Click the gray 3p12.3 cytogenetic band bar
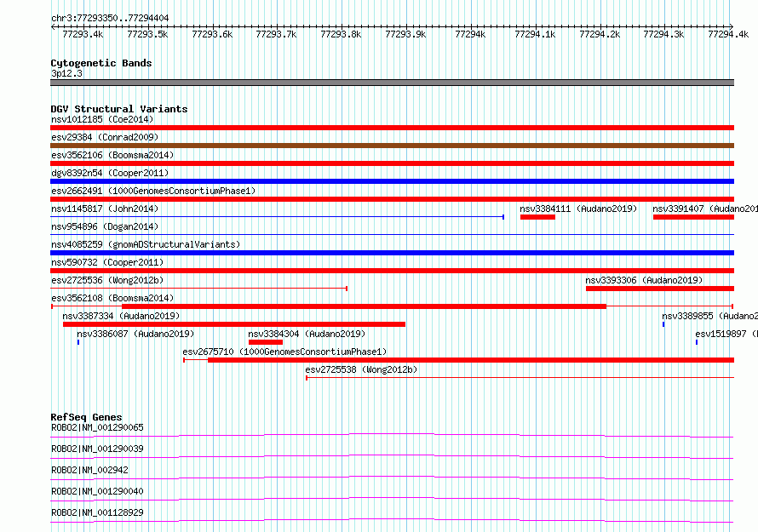This screenshot has width=758, height=532. click(x=392, y=83)
